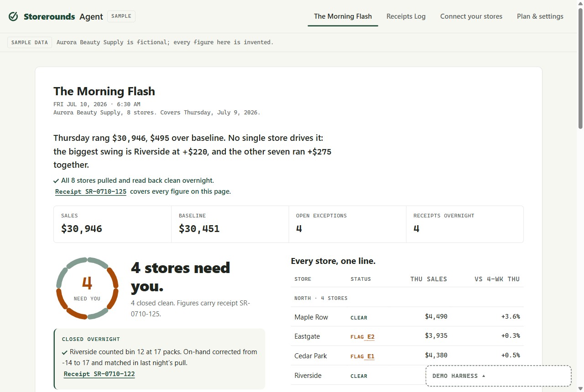Click the Open Exceptions stat card
Screen dimensions: 584x392
[348, 224]
